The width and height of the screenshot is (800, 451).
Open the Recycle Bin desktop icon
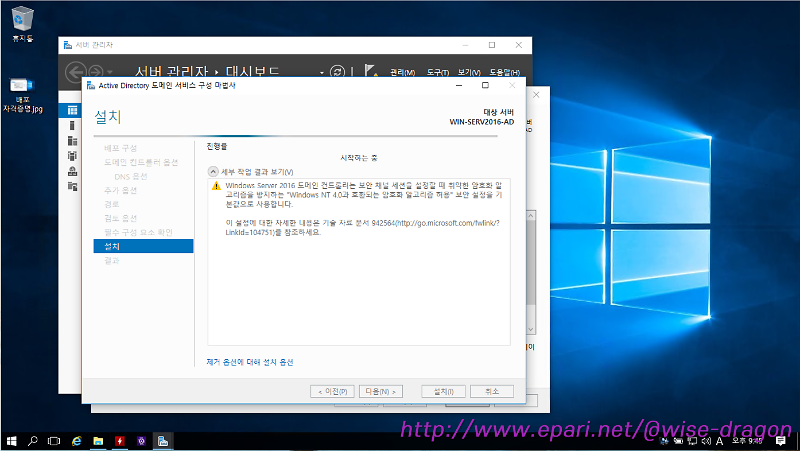(22, 24)
